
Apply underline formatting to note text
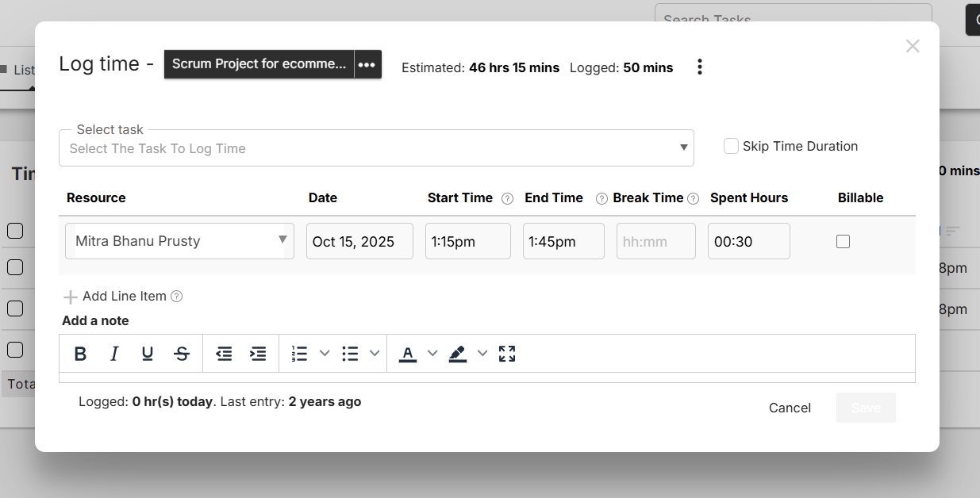[x=148, y=354]
